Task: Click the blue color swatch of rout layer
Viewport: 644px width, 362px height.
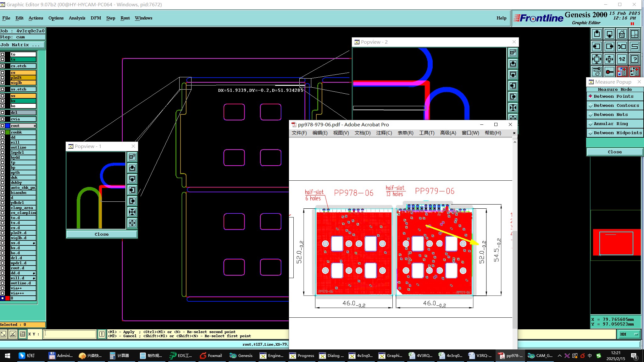Action: [x=8, y=126]
